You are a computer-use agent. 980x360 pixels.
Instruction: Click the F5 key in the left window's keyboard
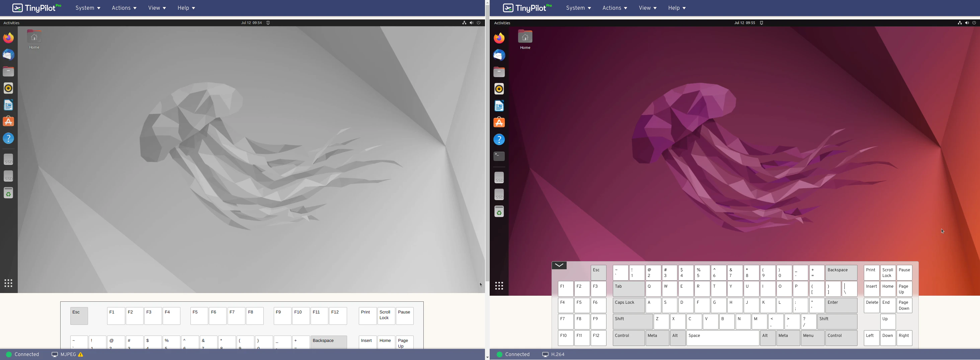[199, 316]
